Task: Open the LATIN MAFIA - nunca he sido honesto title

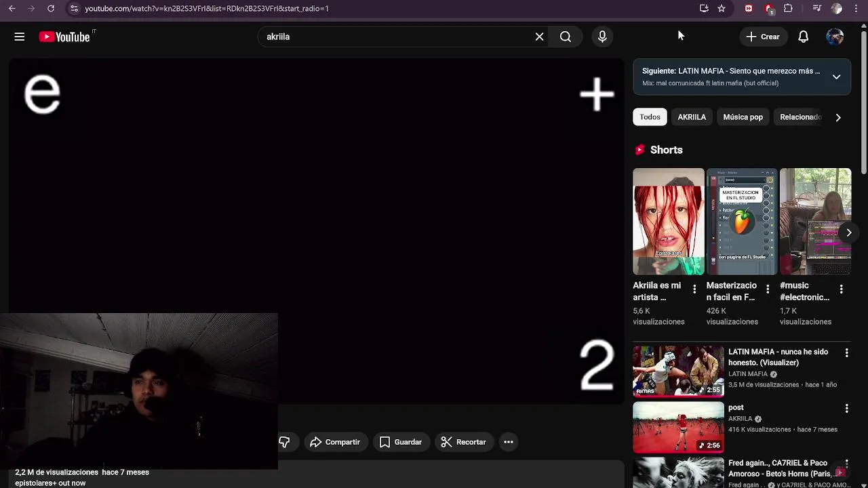Action: click(778, 357)
